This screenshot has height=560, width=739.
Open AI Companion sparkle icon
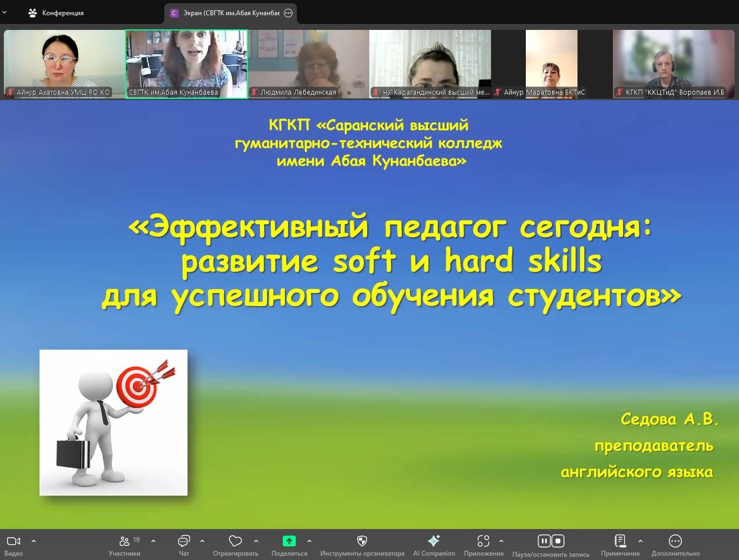pos(434,541)
